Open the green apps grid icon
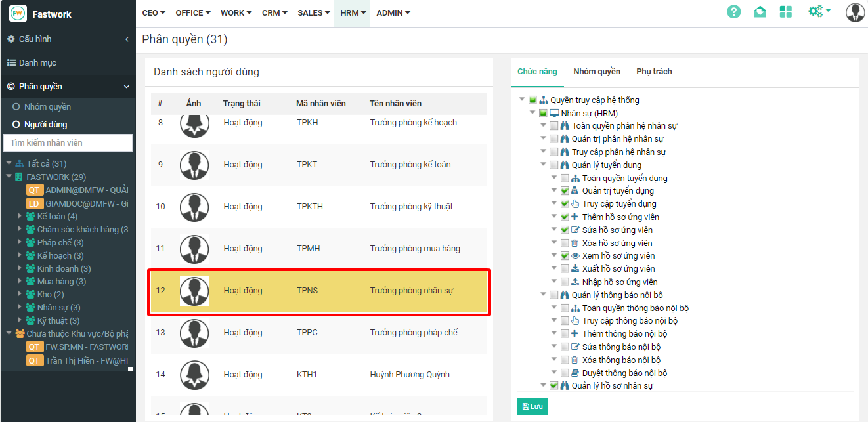 coord(786,12)
